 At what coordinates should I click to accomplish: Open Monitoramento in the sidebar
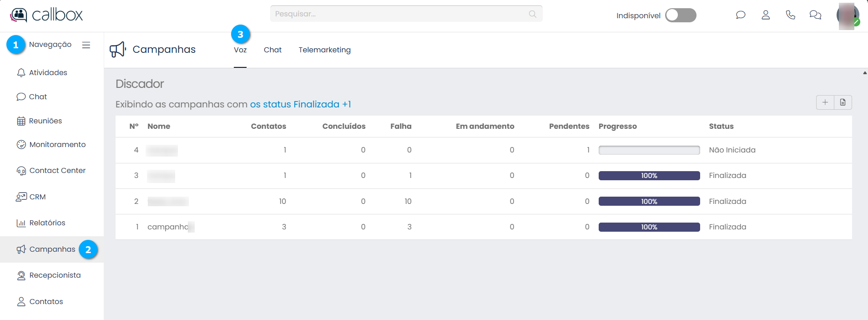coord(57,145)
